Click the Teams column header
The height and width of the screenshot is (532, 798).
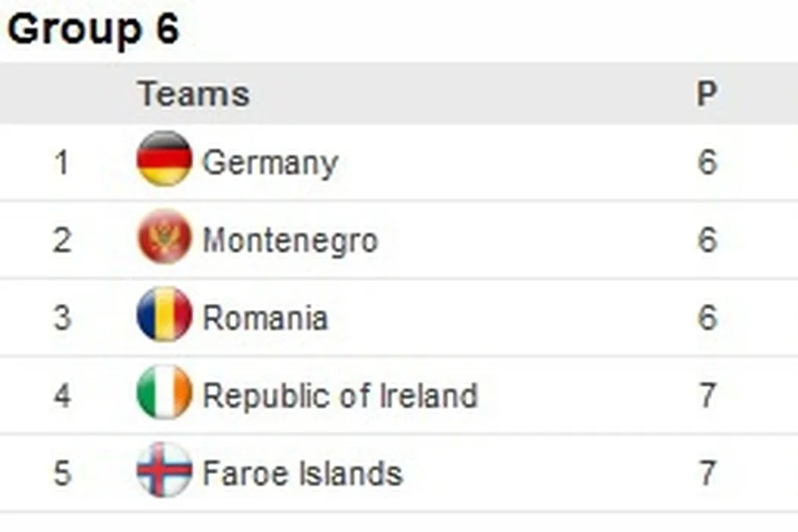194,94
